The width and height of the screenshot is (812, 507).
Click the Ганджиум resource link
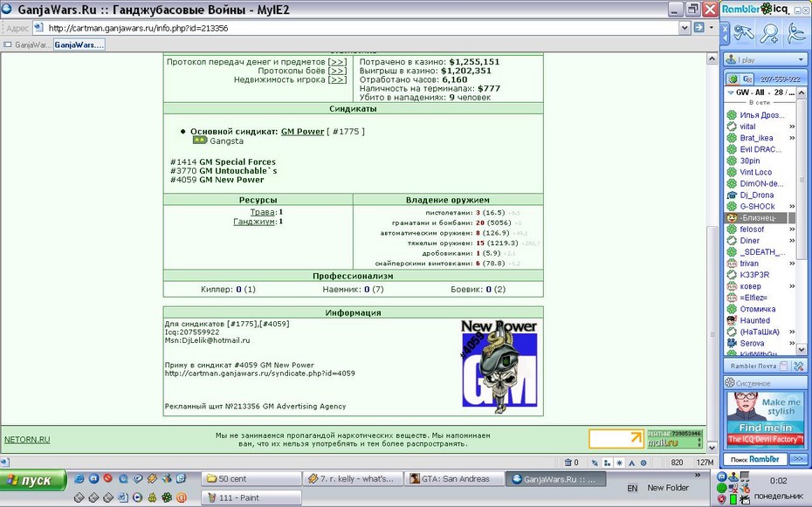[254, 222]
